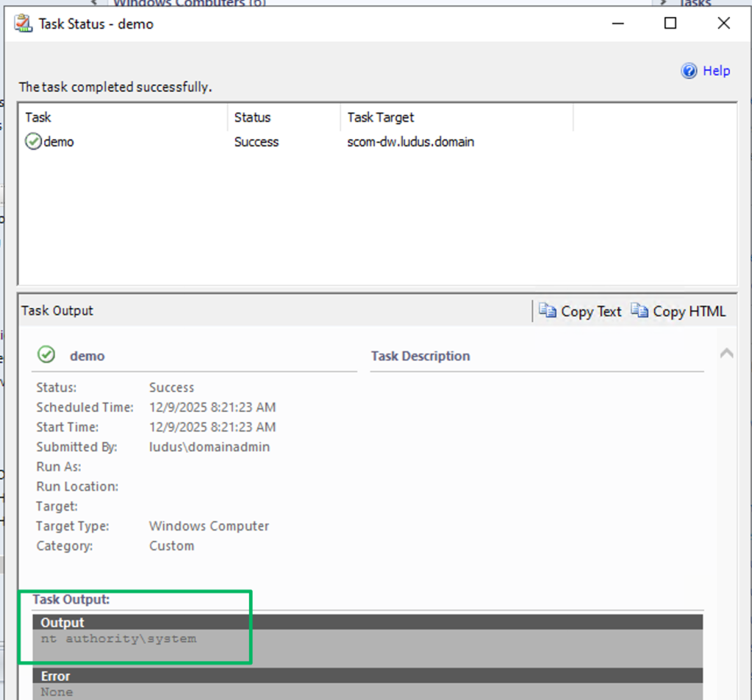The image size is (752, 700).
Task: Click the blue Help question mark icon
Action: point(689,71)
